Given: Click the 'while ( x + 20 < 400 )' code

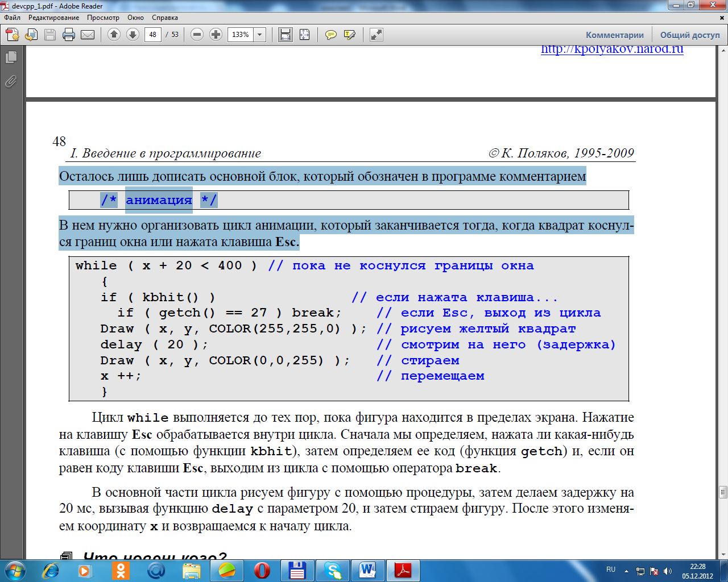Looking at the screenshot, I should tap(166, 265).
